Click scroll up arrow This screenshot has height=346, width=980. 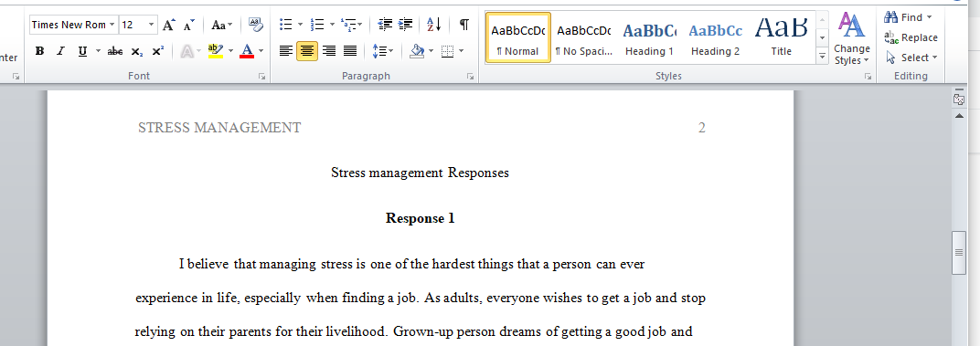959,116
